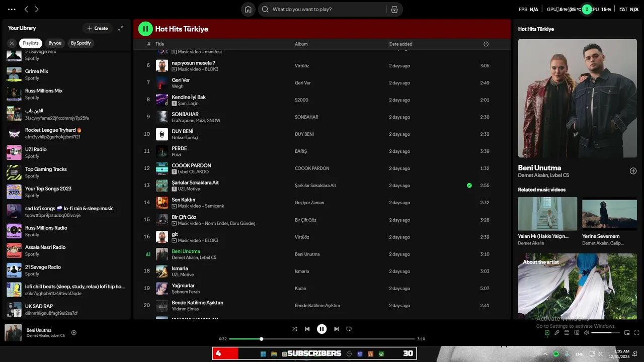Select the Playlists filter chip
Screen dimensions: 644x362
click(31, 43)
